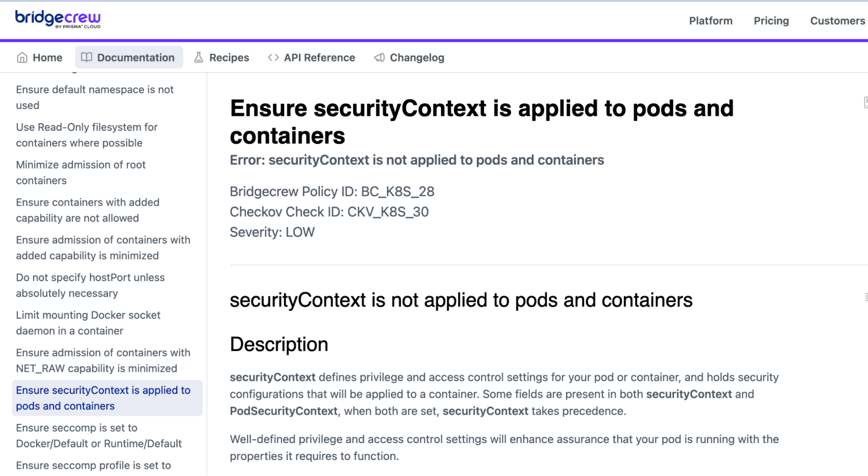This screenshot has height=476, width=868.
Task: Click the Home house icon
Action: click(x=22, y=58)
